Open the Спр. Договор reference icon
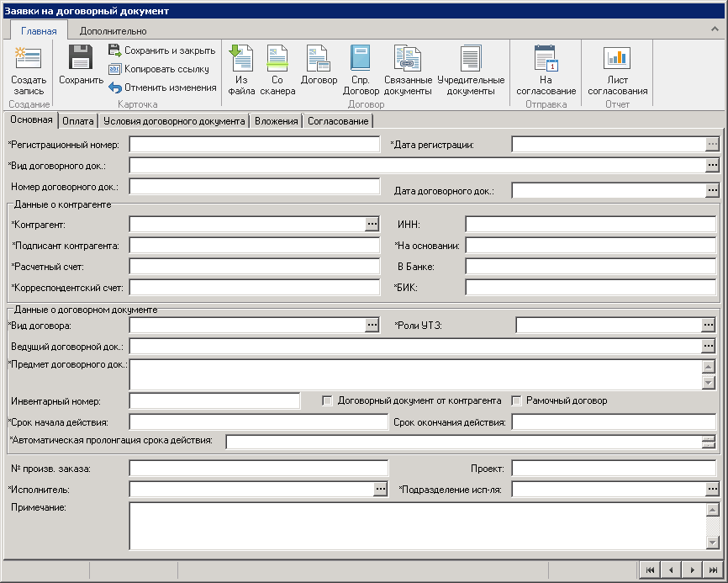Screen dimensions: 728x583 pyautogui.click(x=361, y=70)
